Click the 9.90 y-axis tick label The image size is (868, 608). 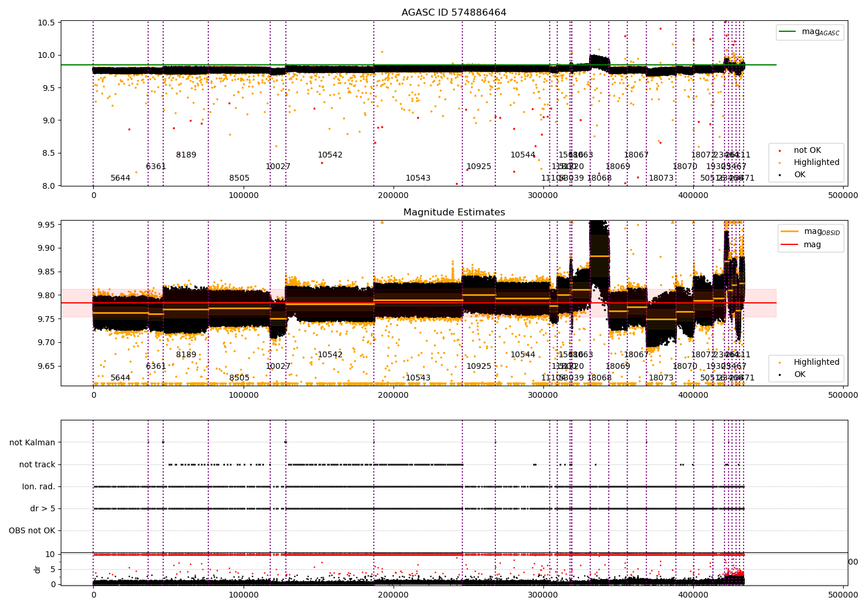(46, 248)
